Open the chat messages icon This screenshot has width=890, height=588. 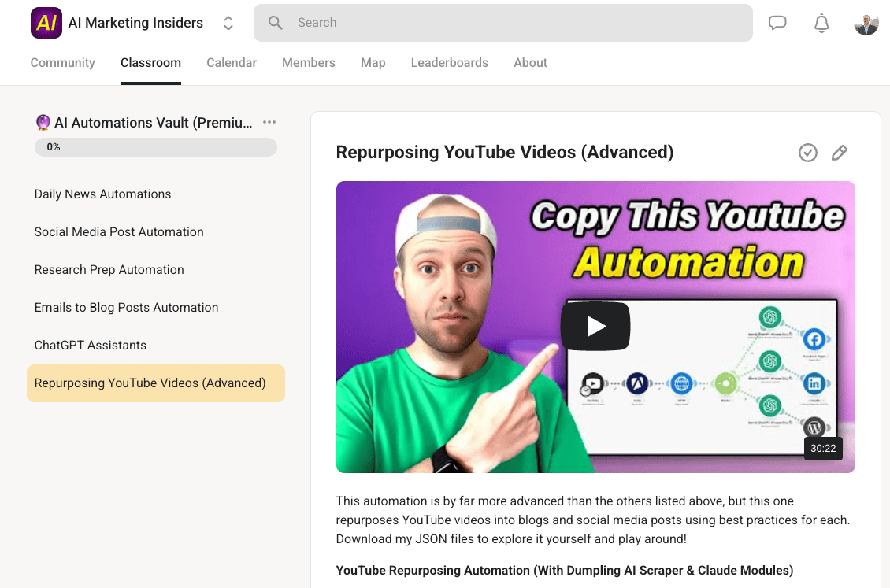777,23
